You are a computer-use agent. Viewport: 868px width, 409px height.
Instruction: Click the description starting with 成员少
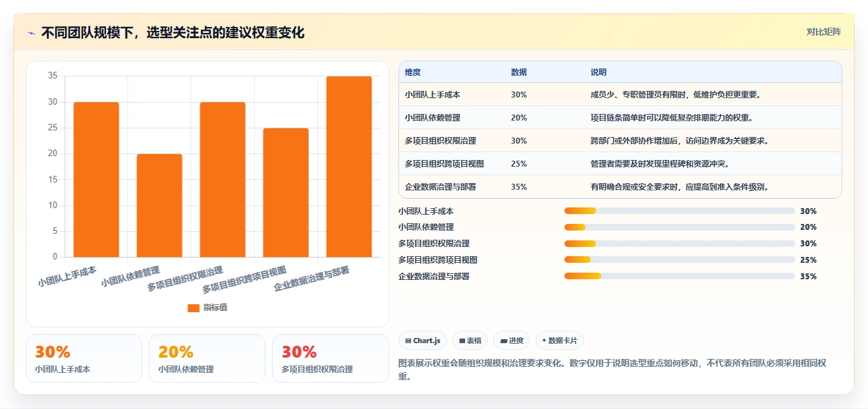(676, 95)
